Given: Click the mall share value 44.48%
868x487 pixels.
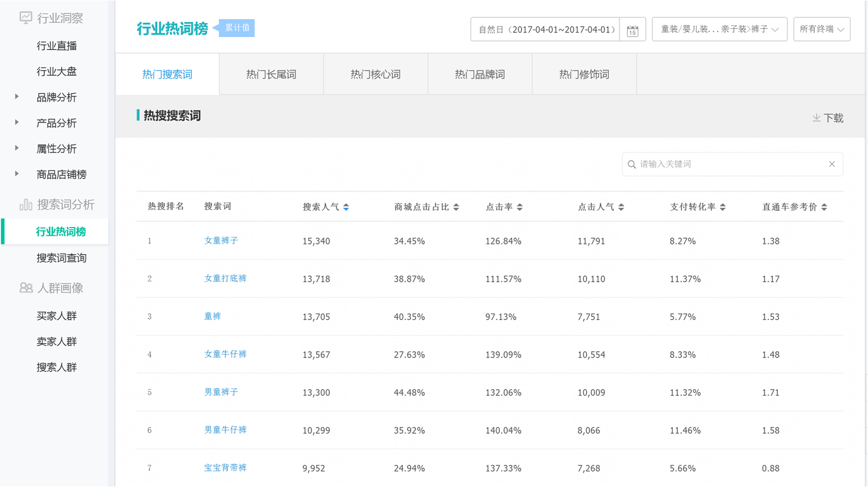Looking at the screenshot, I should 409,392.
